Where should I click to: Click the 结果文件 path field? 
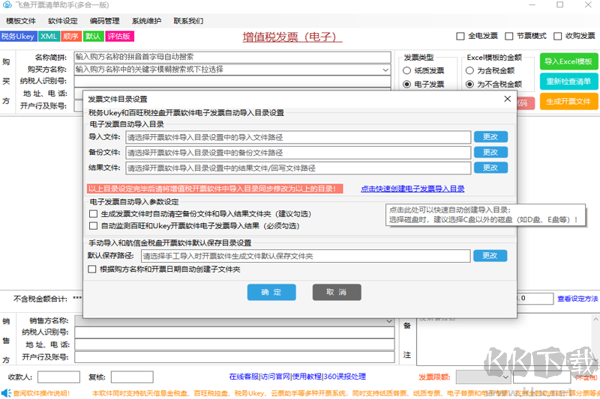[x=298, y=168]
